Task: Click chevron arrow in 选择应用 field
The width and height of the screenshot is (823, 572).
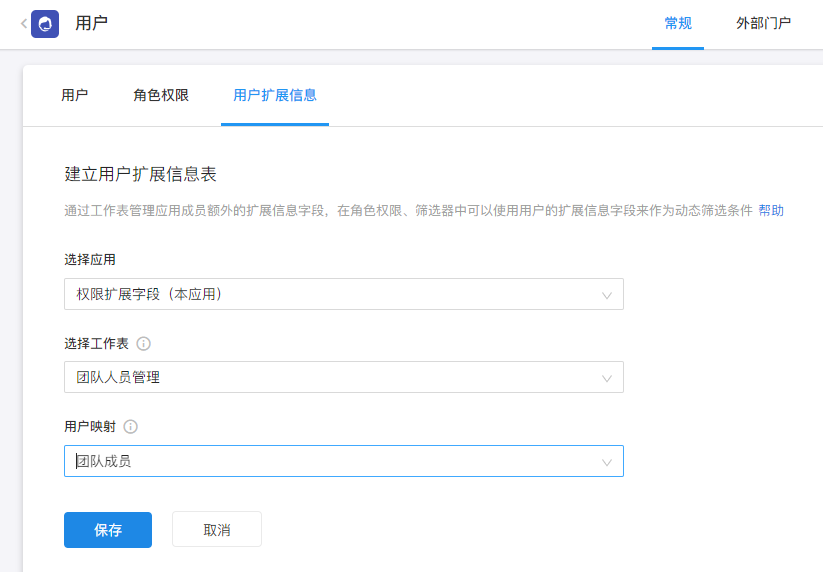Action: tap(607, 295)
